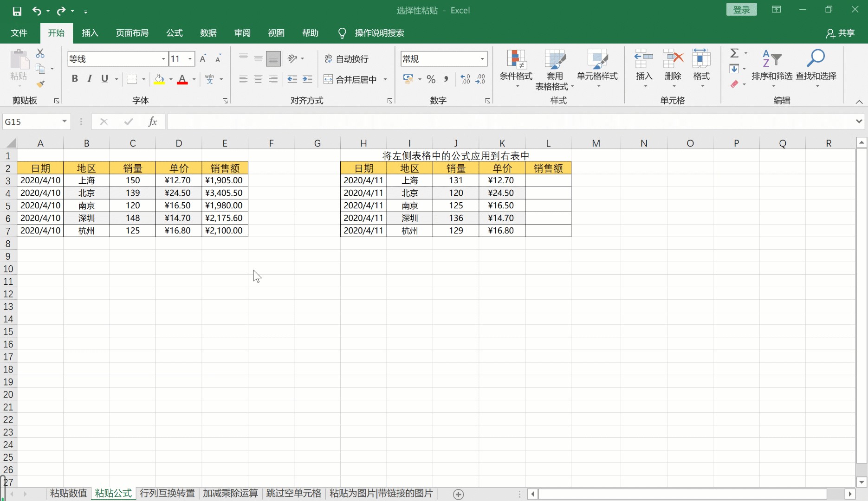Click the Sign in (登录) button

click(741, 10)
